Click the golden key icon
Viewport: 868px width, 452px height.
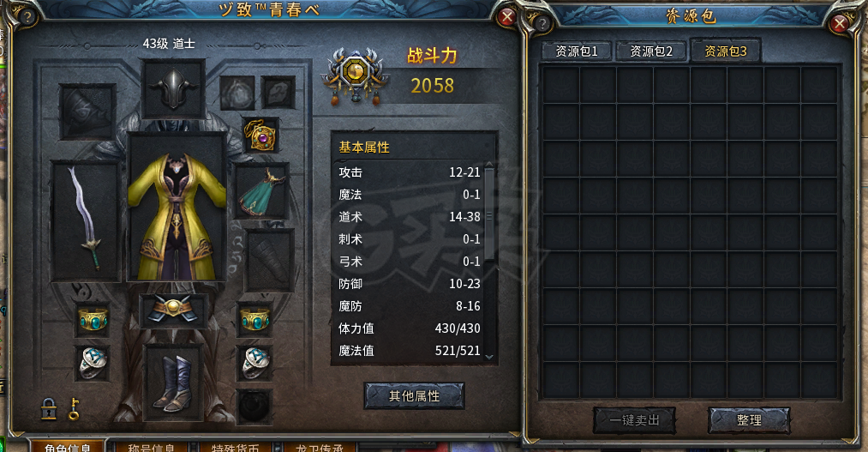[x=74, y=409]
